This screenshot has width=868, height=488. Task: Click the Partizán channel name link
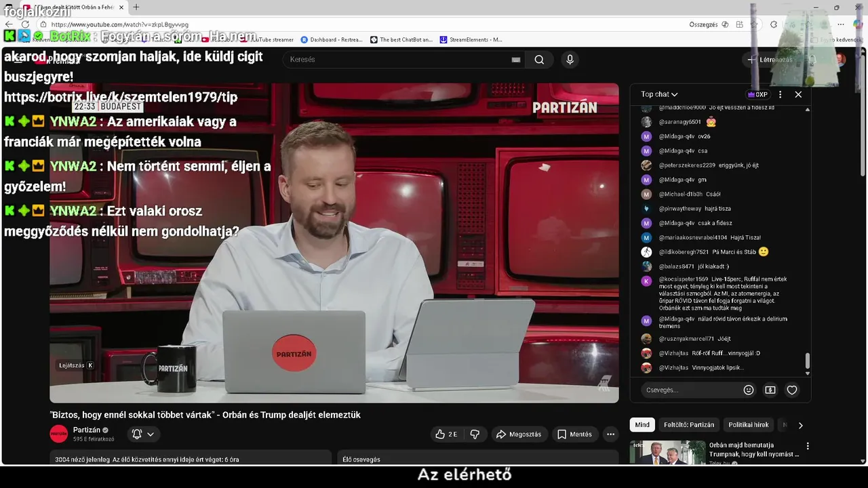coord(86,430)
